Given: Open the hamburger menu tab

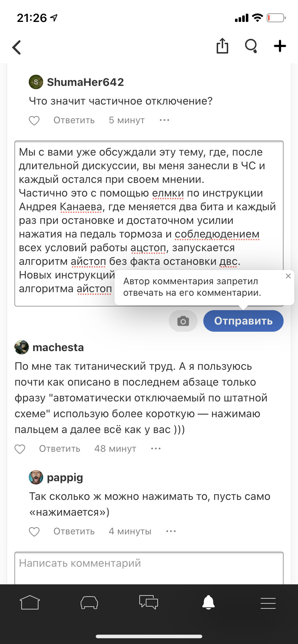Looking at the screenshot, I should pos(268,603).
